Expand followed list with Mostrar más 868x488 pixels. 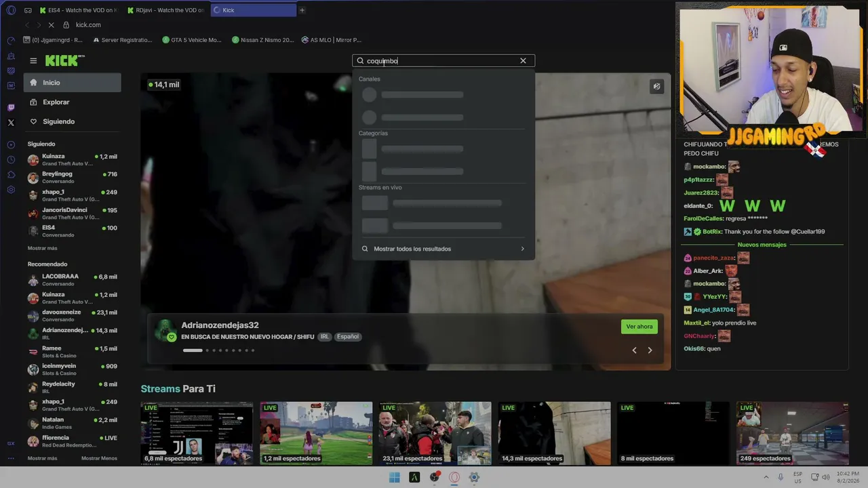coord(43,248)
